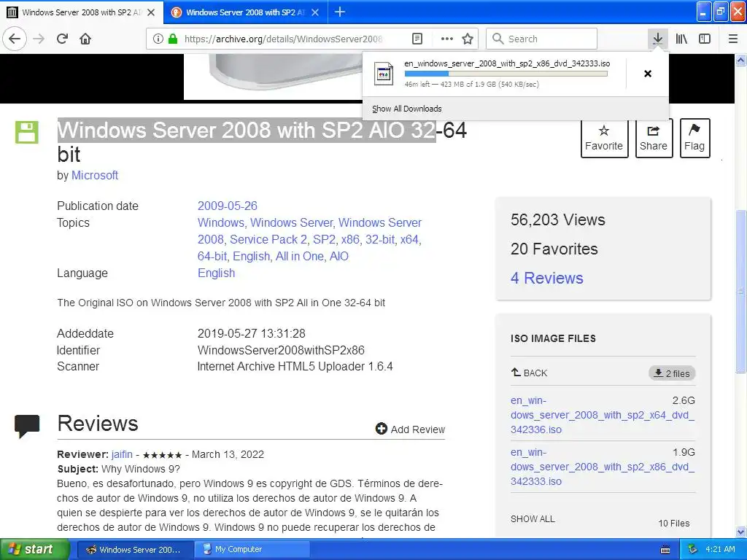Open My Computer from taskbar
The width and height of the screenshot is (747, 560).
tap(252, 550)
